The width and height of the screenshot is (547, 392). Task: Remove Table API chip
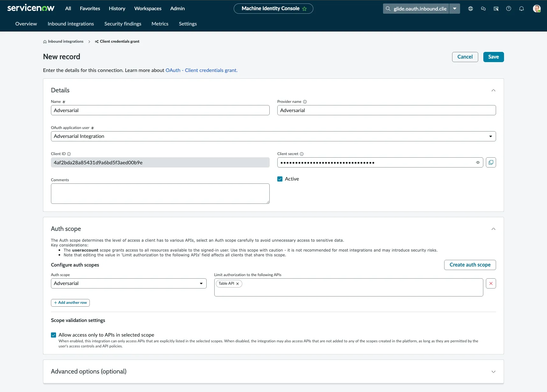point(238,284)
